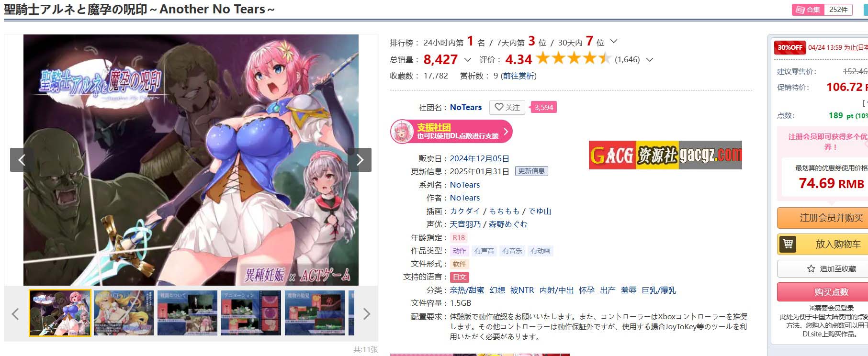Expand the rating breakdown chevron

650,60
